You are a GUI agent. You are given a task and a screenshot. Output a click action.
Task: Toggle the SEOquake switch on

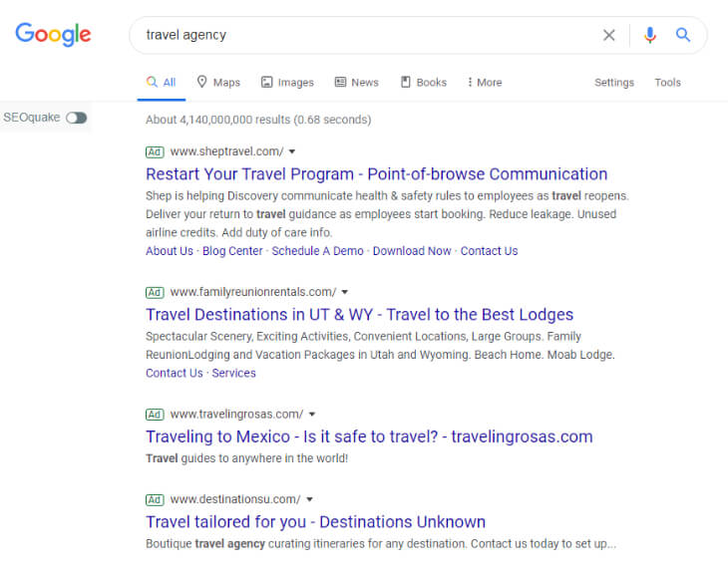76,118
